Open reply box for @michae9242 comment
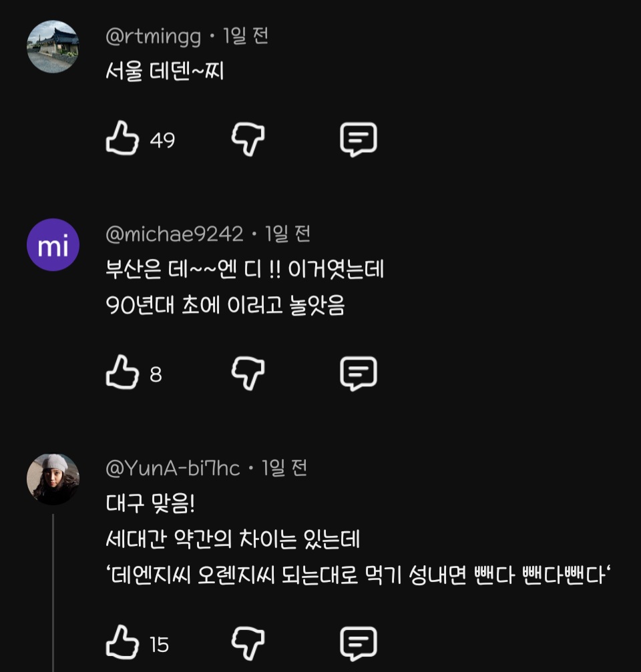Viewport: 641px width, 672px height. point(359,374)
